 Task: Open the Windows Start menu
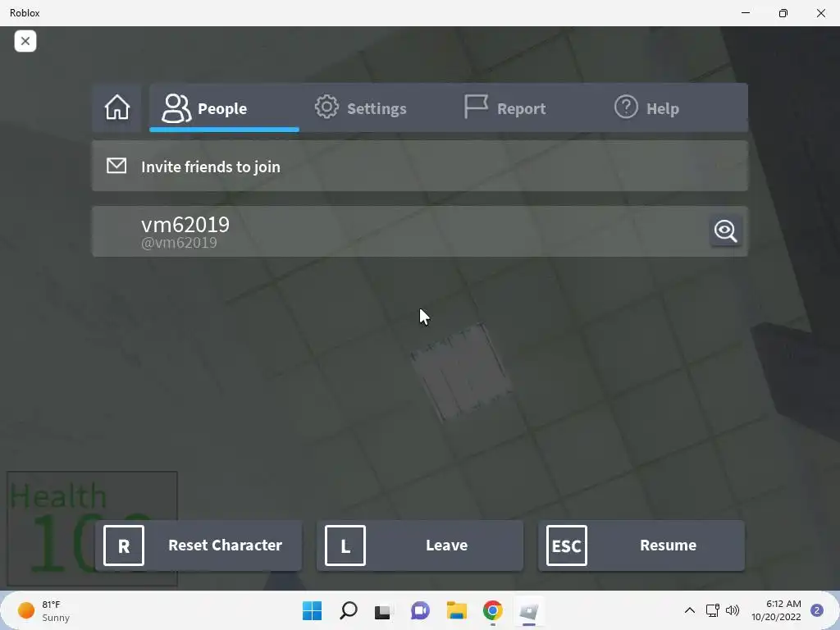[x=313, y=610]
